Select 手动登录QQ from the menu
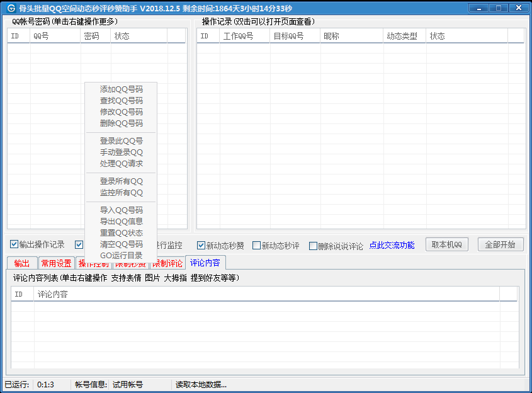532x393 pixels. click(x=121, y=152)
